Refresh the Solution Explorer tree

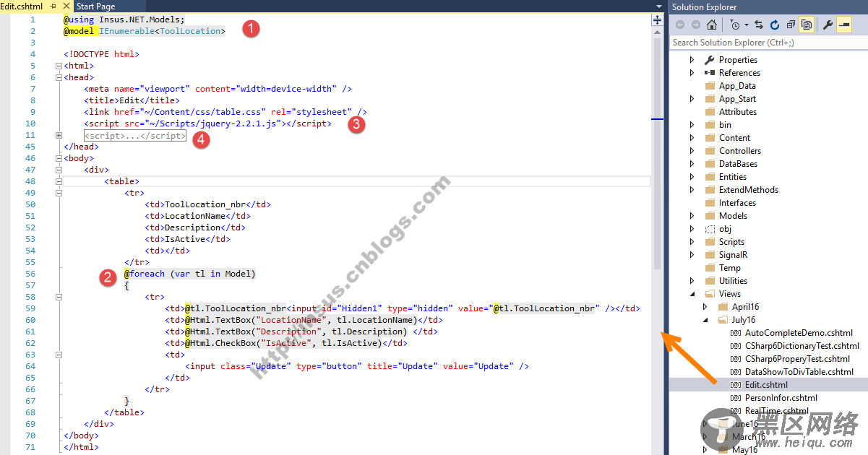point(775,25)
